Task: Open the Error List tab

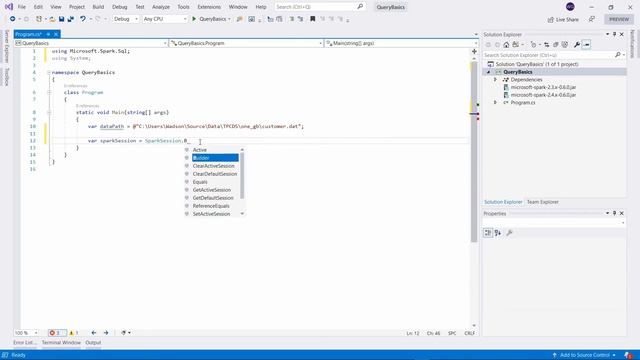Action: click(25, 343)
